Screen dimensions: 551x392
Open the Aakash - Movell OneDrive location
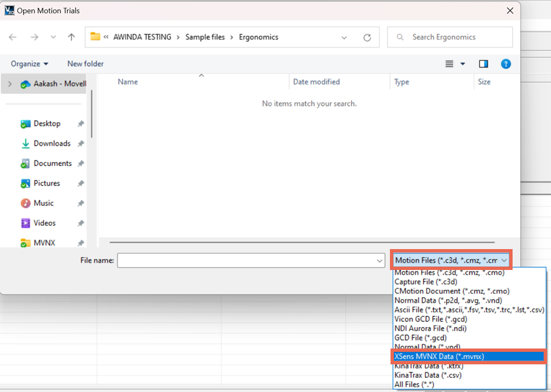(54, 83)
